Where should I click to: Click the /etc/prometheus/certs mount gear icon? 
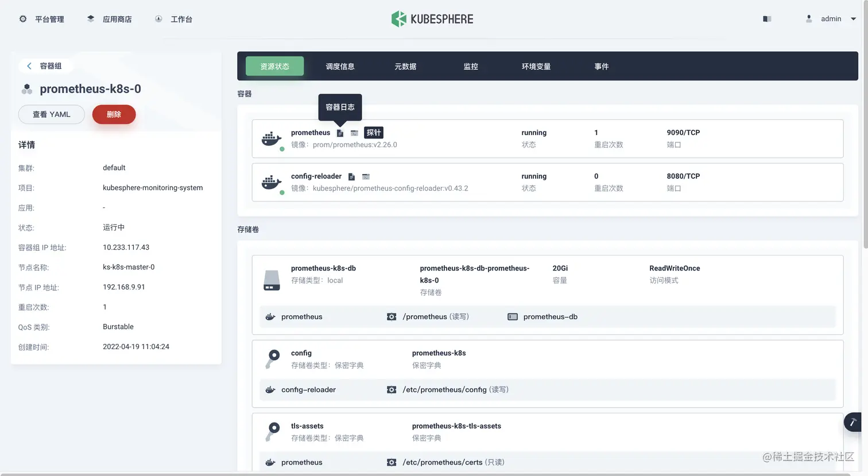point(392,463)
